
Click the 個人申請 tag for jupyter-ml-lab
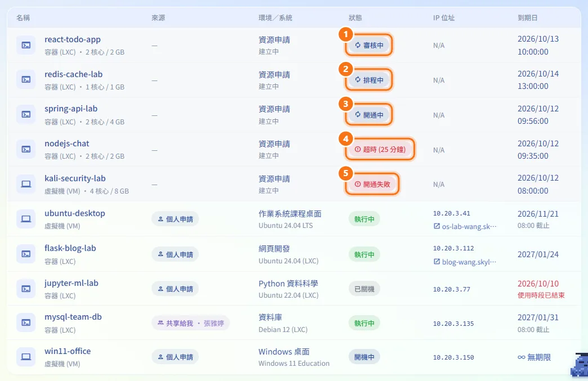tap(175, 289)
